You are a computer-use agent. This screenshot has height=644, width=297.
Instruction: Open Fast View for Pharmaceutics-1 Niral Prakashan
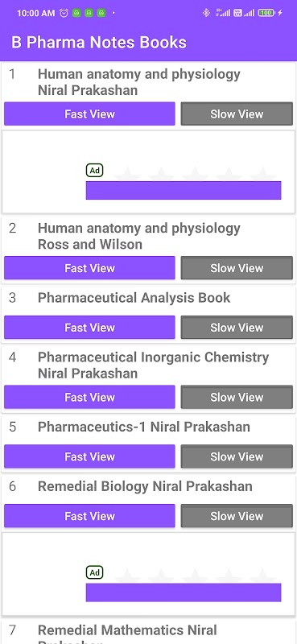[x=89, y=456]
